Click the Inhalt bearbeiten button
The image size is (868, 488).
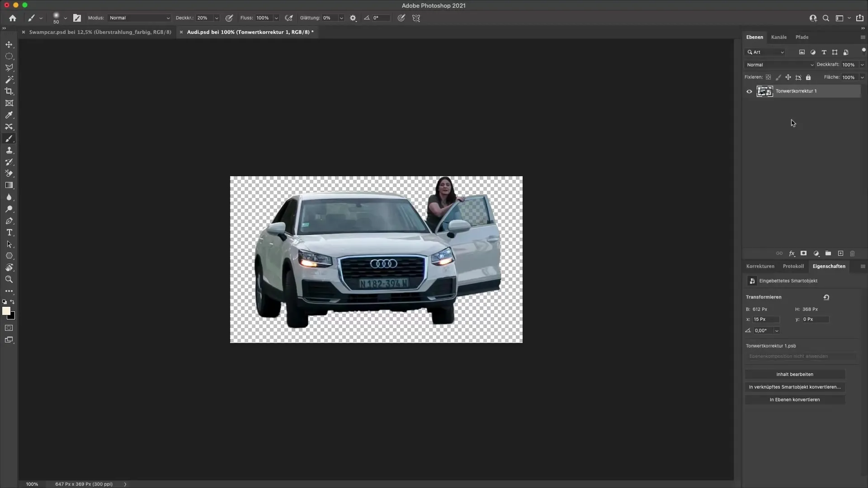[795, 374]
